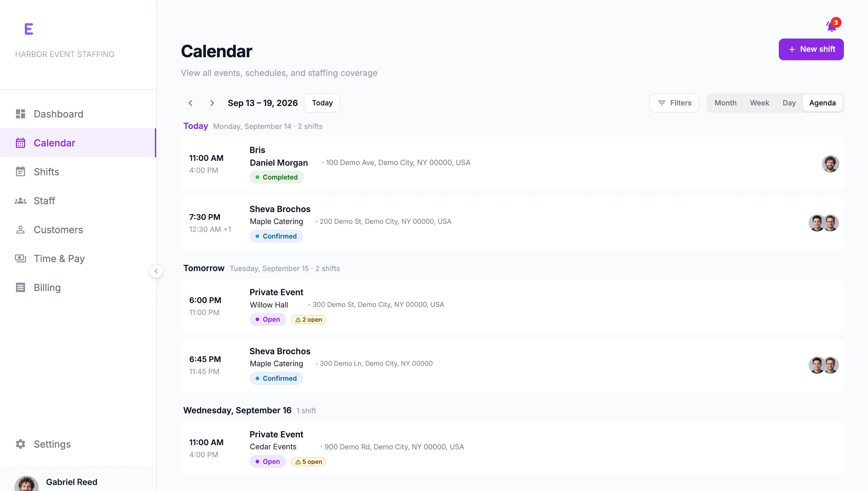
Task: Click Open badge on Cedar Events shift
Action: click(268, 462)
